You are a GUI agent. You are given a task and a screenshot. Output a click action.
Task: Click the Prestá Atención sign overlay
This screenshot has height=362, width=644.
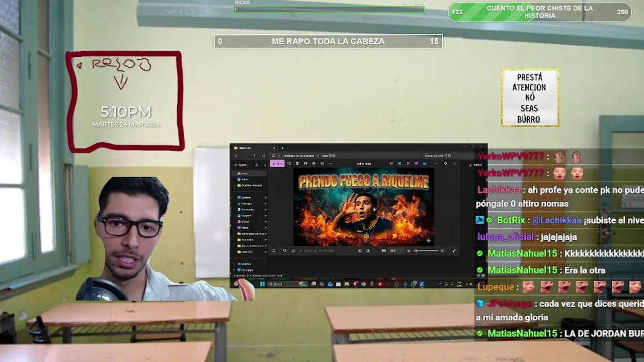coord(530,98)
